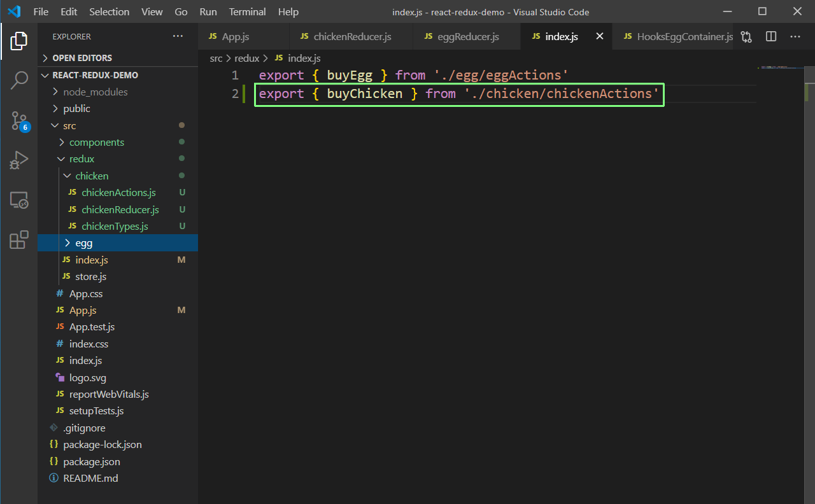
Task: Expand the node_modules folder
Action: pyautogui.click(x=118, y=92)
